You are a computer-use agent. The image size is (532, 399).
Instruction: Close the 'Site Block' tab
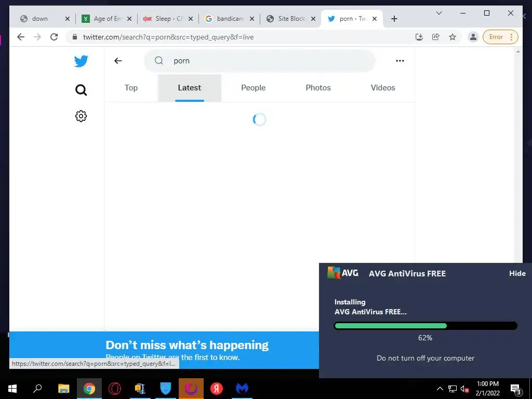point(313,19)
